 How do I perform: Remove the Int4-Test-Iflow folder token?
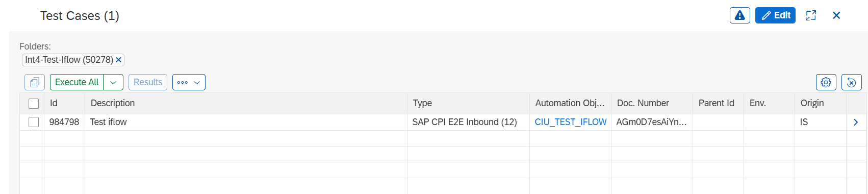[x=118, y=60]
